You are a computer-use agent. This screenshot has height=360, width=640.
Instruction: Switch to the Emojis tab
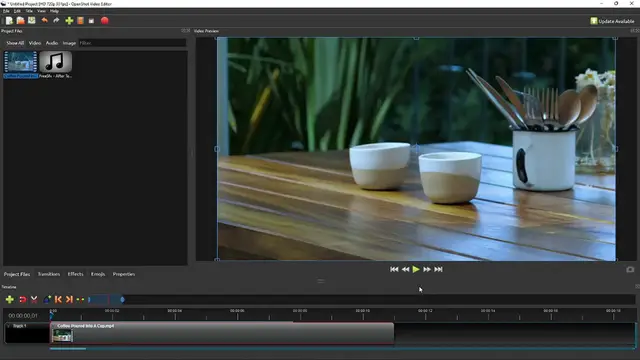pos(98,274)
